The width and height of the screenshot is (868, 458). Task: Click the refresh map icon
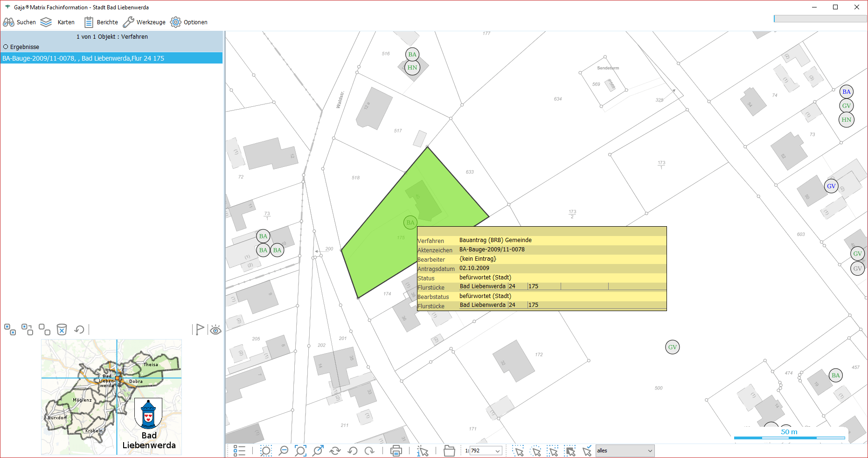335,451
